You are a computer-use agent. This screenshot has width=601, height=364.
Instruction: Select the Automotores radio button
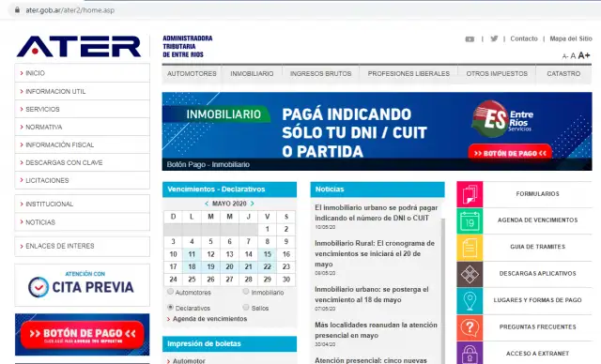(171, 292)
